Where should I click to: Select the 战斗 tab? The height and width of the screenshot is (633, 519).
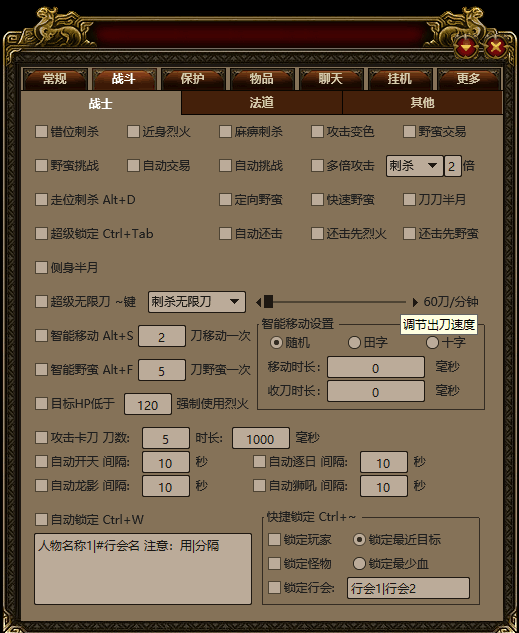point(123,79)
